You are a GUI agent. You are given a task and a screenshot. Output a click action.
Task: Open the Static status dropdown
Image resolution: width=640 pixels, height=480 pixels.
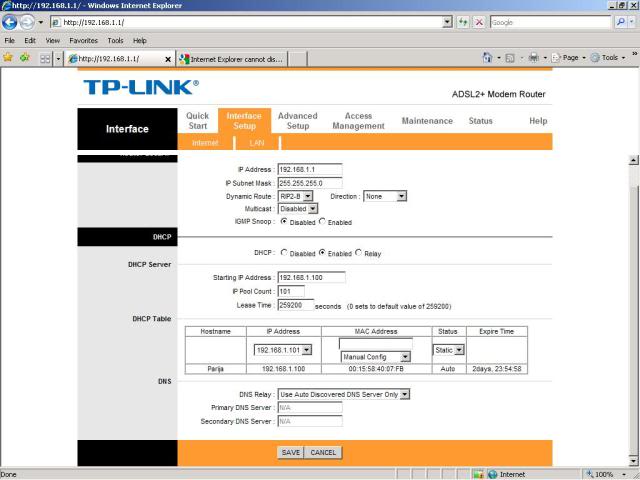point(448,350)
